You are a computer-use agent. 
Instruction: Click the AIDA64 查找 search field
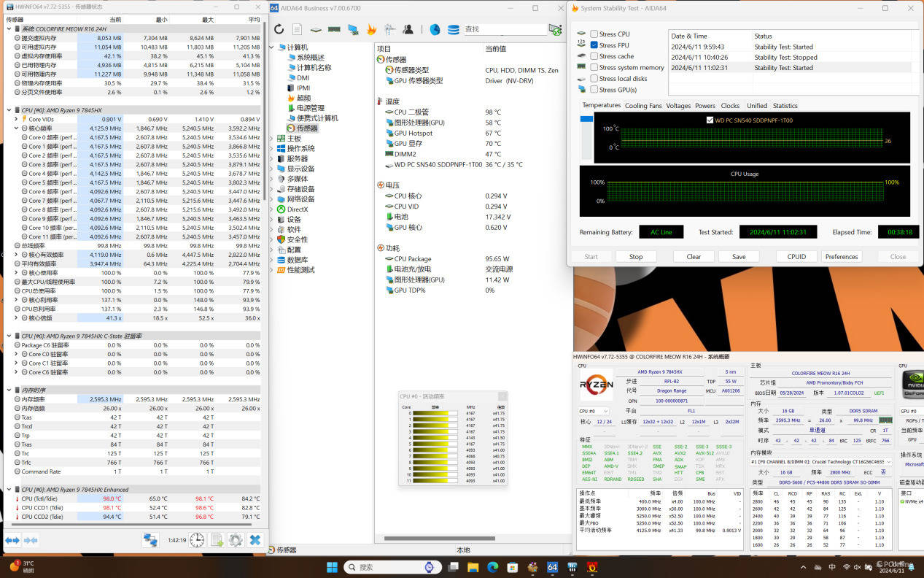coord(504,29)
